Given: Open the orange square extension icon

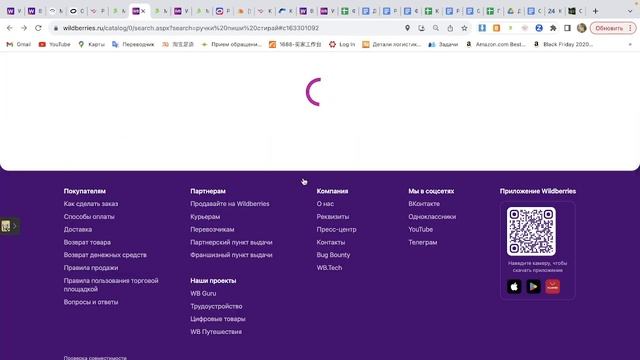Looking at the screenshot, I should point(496,28).
